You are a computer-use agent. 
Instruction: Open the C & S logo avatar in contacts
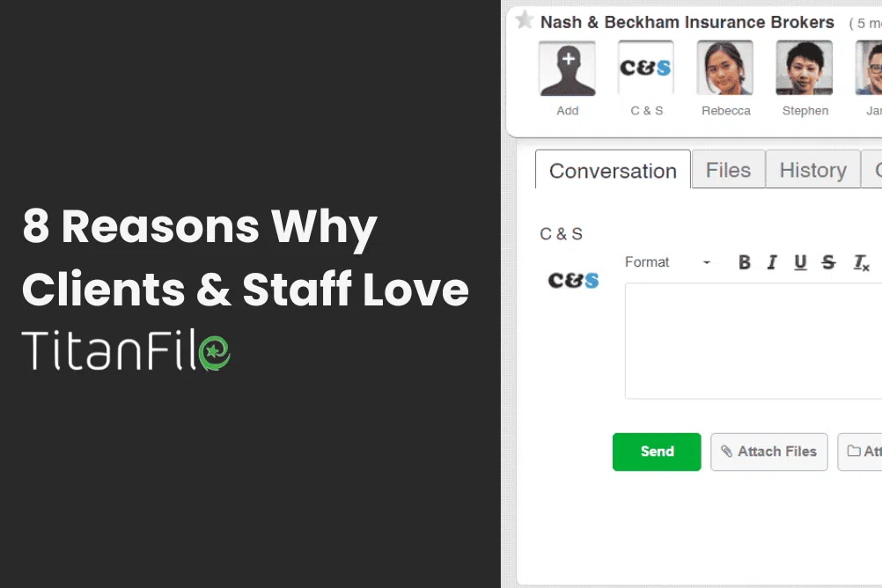(646, 69)
